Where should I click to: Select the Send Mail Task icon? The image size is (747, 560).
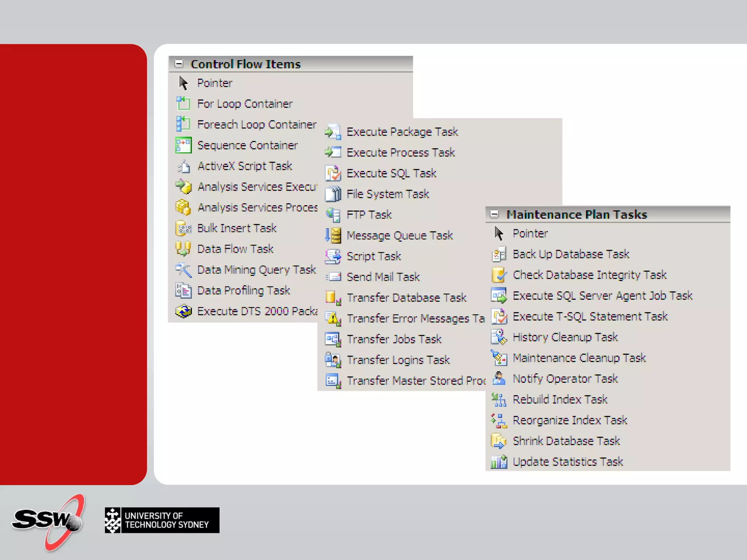tap(333, 277)
